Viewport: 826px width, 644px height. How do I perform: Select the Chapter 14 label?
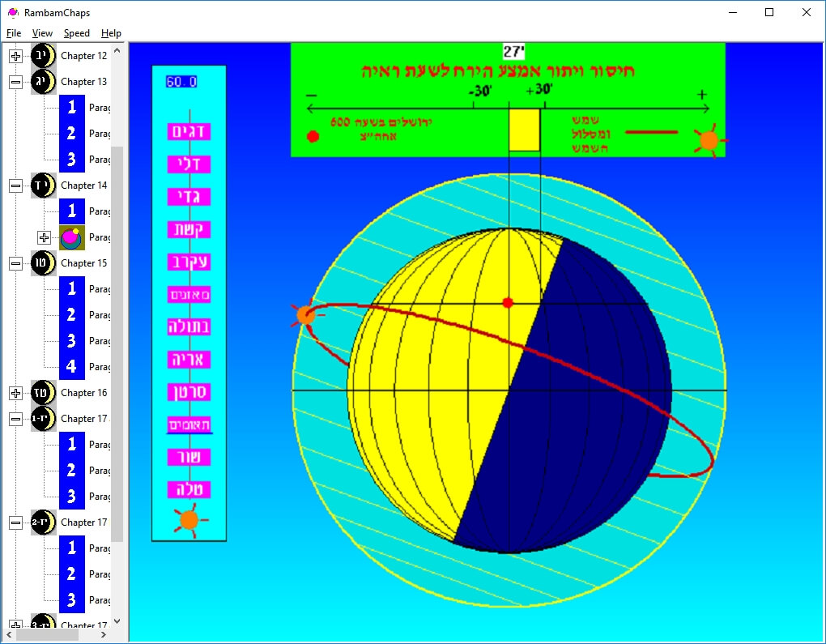click(x=83, y=186)
